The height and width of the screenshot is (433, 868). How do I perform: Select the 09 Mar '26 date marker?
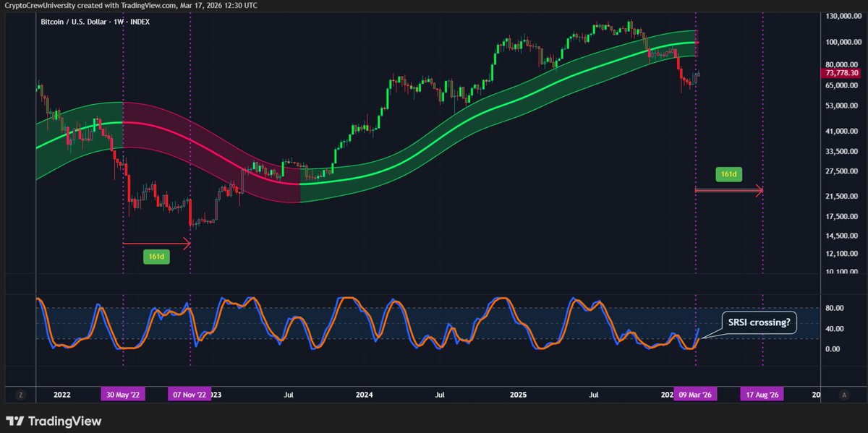(x=695, y=395)
